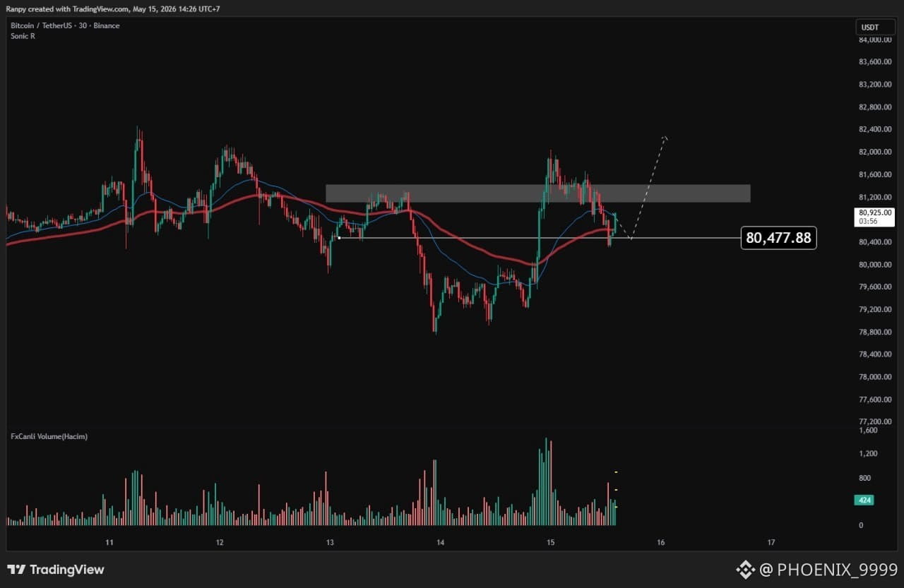Click the 80,477.88 price level label
This screenshot has height=588, width=904.
pyautogui.click(x=778, y=238)
